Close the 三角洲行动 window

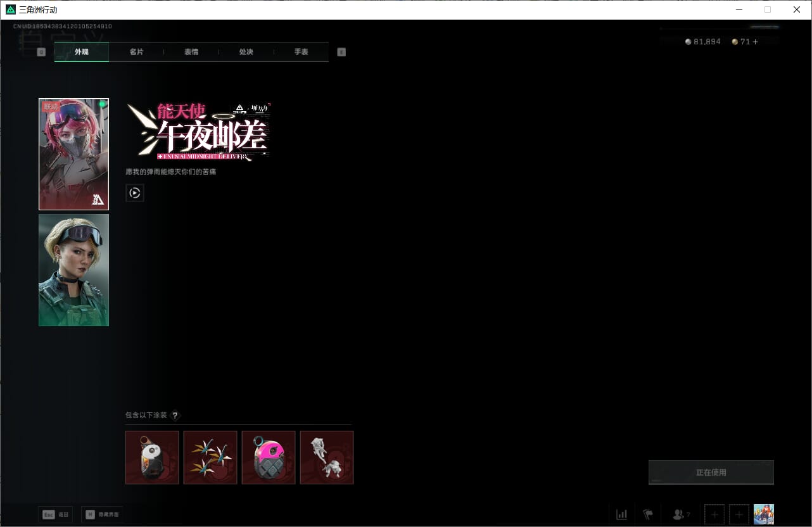click(797, 10)
